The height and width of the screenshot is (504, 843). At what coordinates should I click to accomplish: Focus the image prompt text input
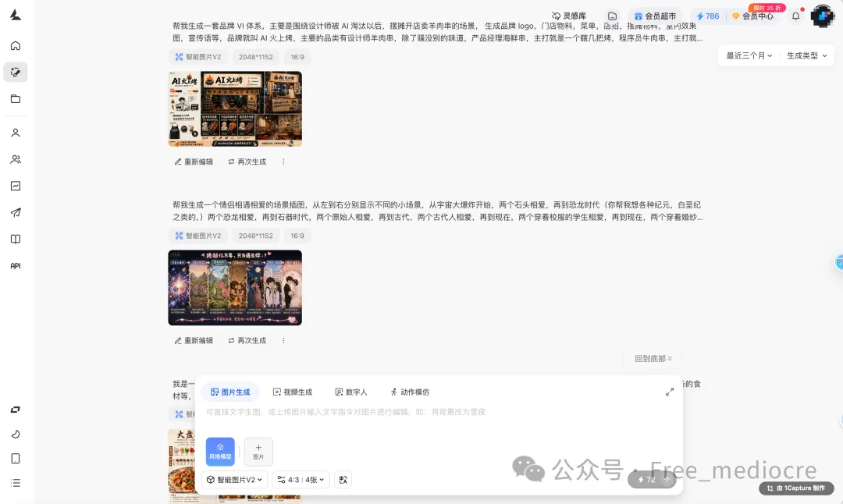pos(438,412)
